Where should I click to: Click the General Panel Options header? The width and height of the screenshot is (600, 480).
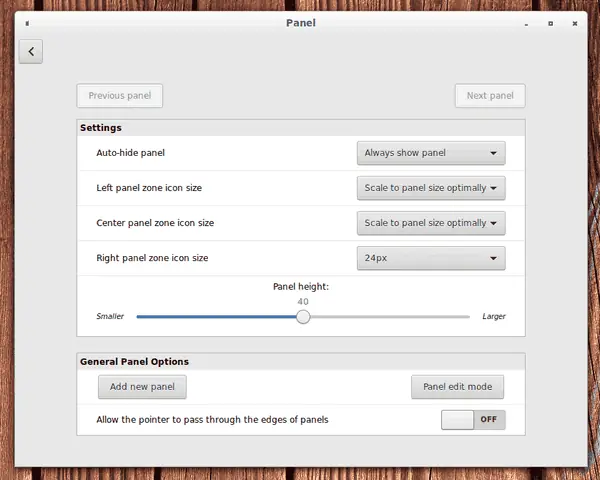pos(134,362)
